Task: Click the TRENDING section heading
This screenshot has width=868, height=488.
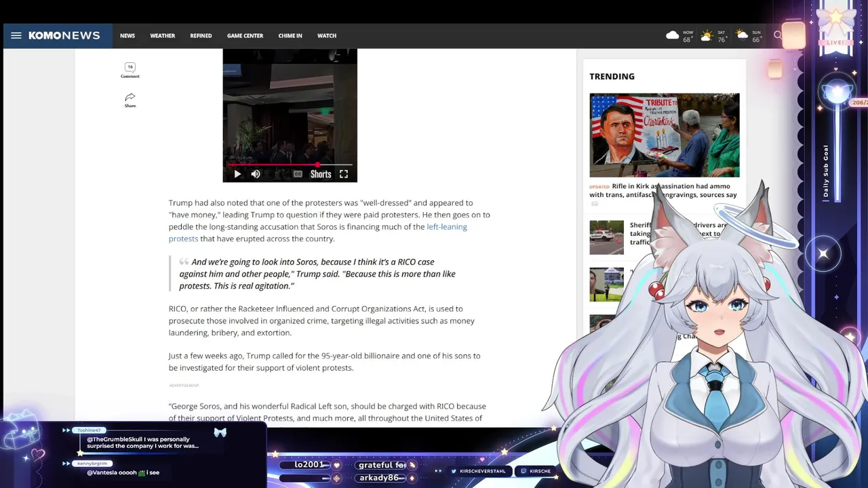Action: click(x=612, y=77)
